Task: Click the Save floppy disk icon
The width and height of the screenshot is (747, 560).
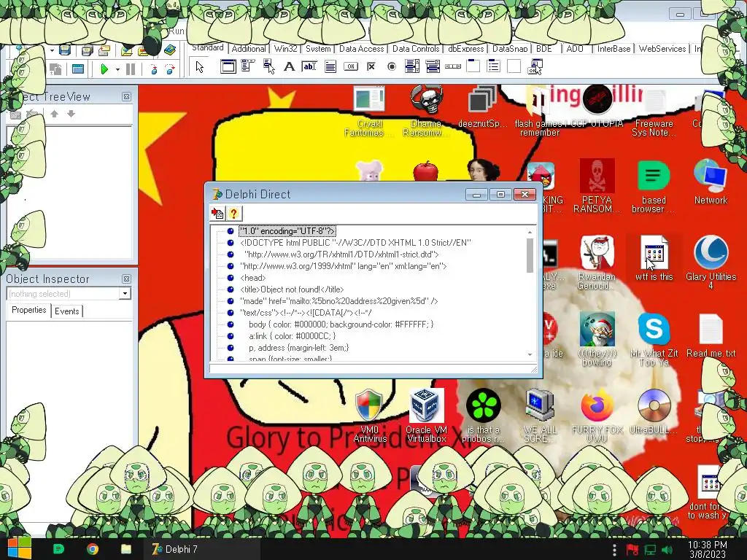Action: pos(65,50)
